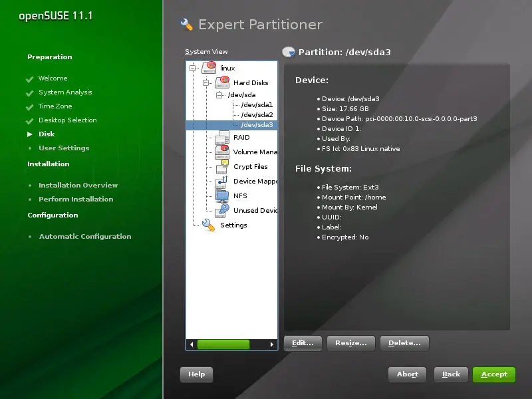Image resolution: width=532 pixels, height=399 pixels.
Task: Click the Hard Disks drive icon
Action: [222, 82]
